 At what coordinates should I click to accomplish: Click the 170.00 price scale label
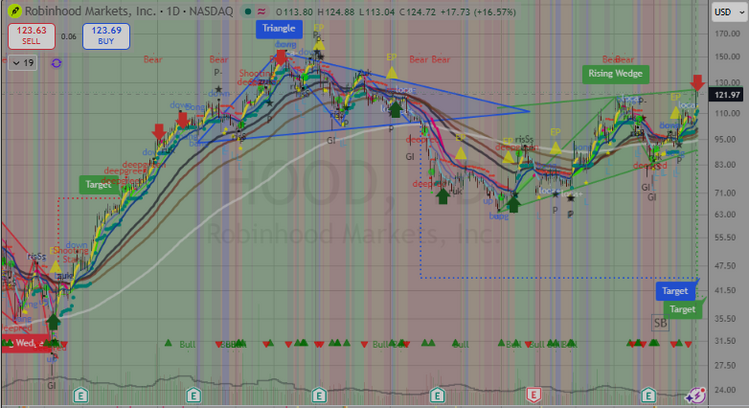click(727, 34)
